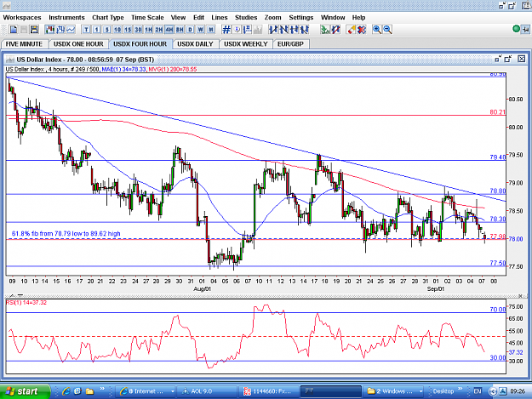Click the Windows start button
This screenshot has height=399, width=532.
point(25,391)
